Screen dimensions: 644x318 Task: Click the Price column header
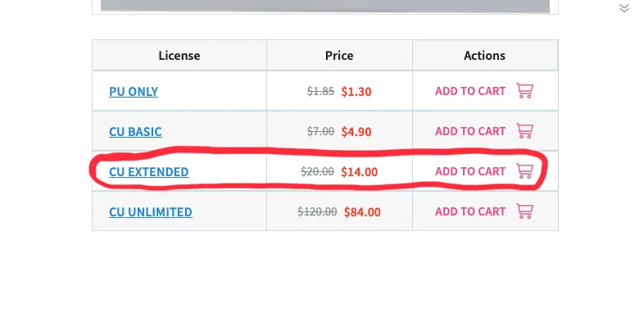pos(339,56)
